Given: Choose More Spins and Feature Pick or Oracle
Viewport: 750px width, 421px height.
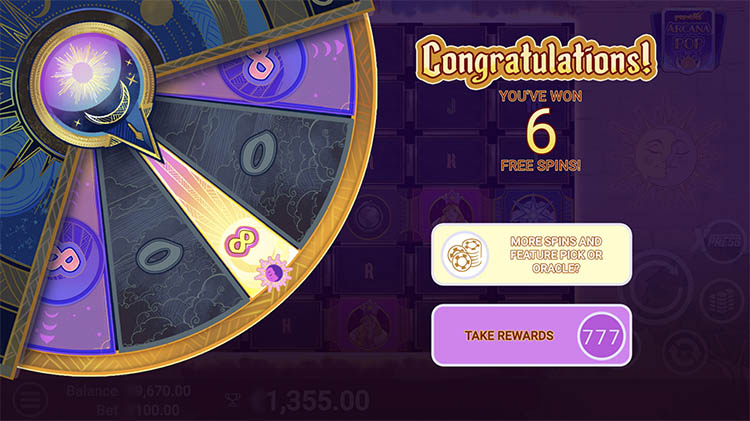Looking at the screenshot, I should click(531, 255).
